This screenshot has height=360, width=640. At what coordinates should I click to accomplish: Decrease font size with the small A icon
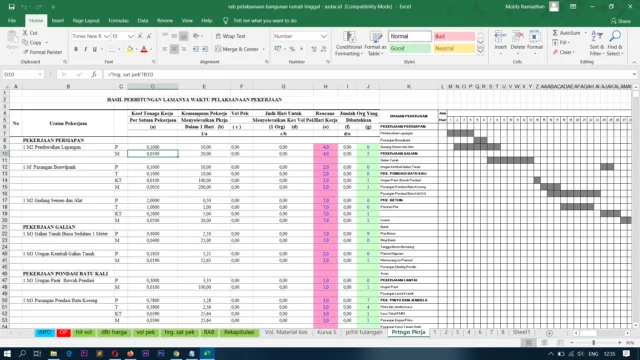click(149, 36)
